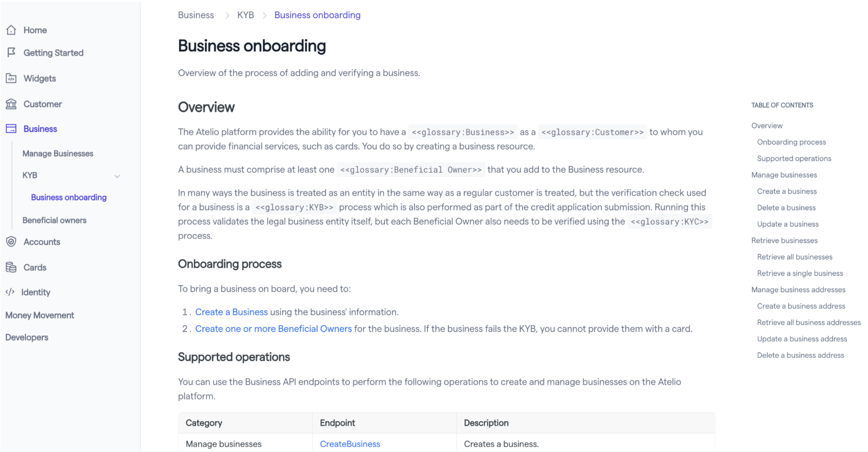Click the CreateBusiness endpoint link

(x=350, y=444)
